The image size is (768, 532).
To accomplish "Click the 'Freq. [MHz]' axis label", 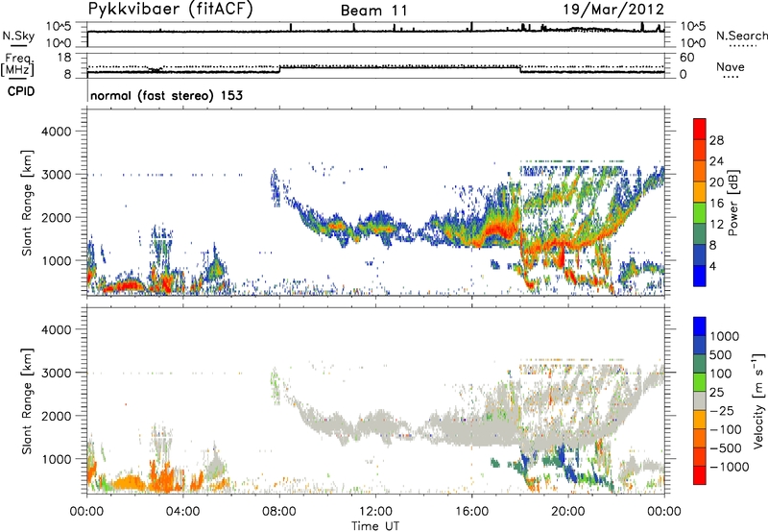I will click(x=17, y=64).
